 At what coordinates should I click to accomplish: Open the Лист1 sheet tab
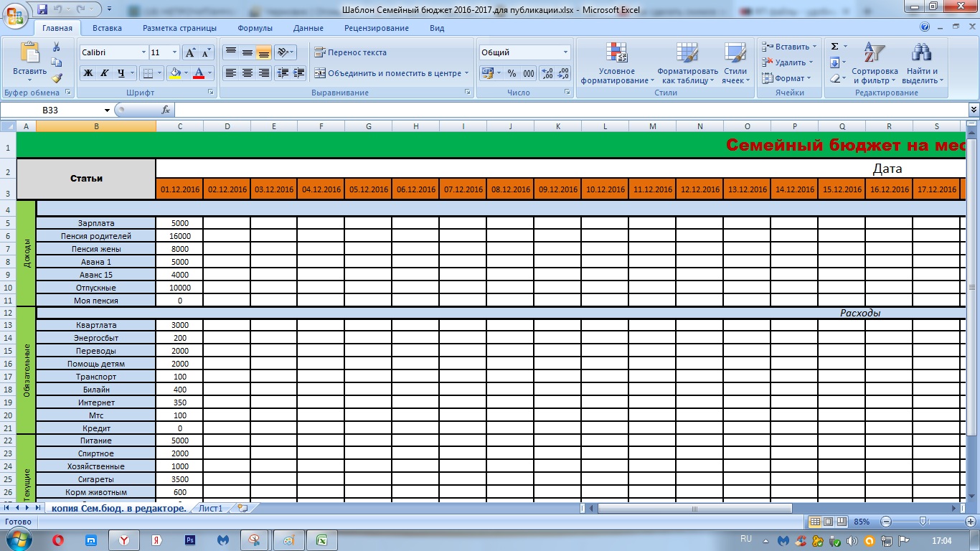211,508
